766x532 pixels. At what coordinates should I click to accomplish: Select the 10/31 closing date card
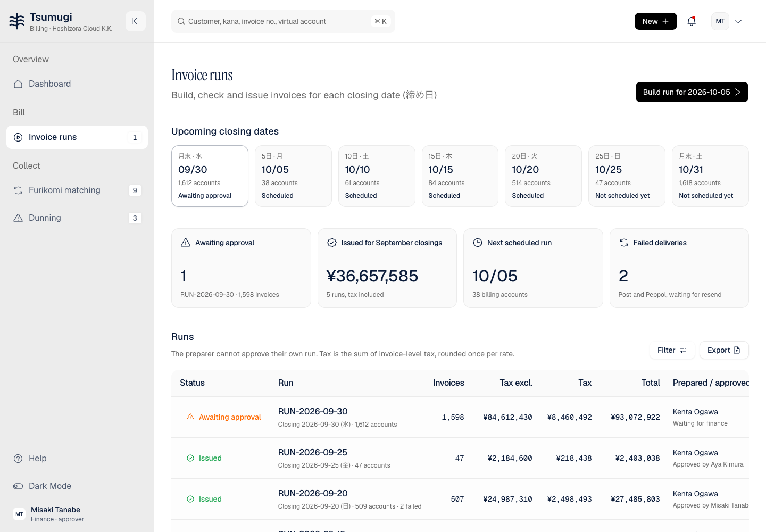tap(710, 176)
